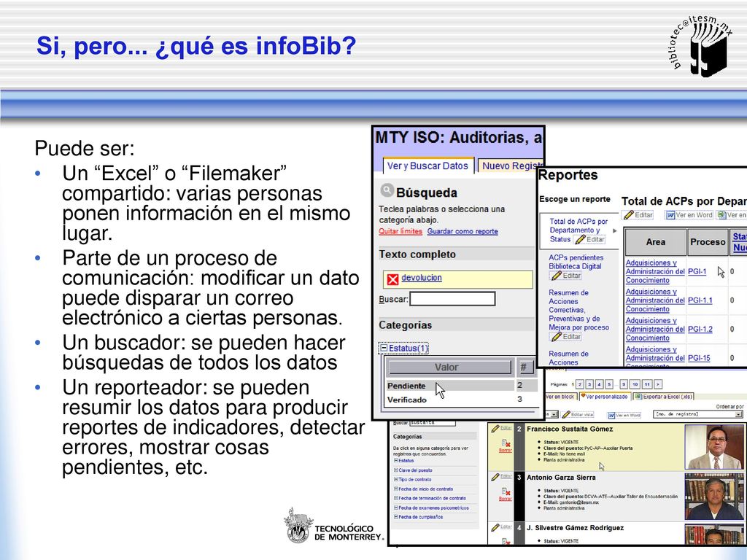Select 'Total de ACPs por Departamento y Status' report
Image resolution: width=747 pixels, height=560 pixels.
[578, 230]
